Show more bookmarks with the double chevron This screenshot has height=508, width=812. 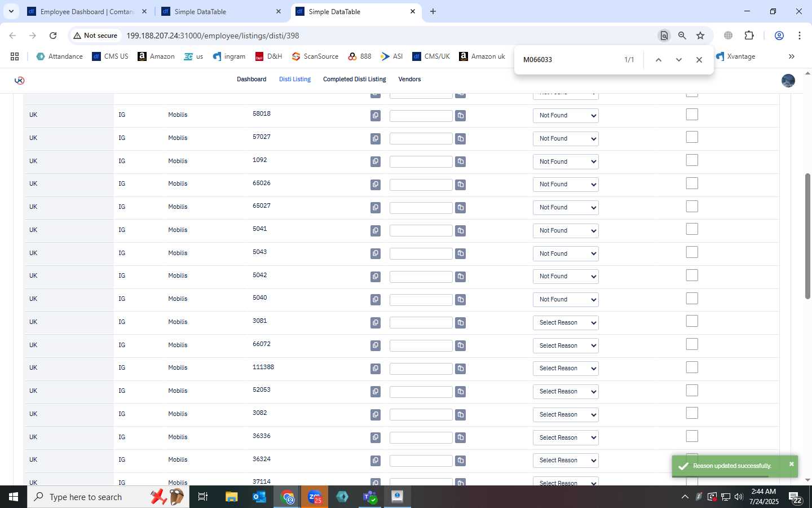coord(792,56)
